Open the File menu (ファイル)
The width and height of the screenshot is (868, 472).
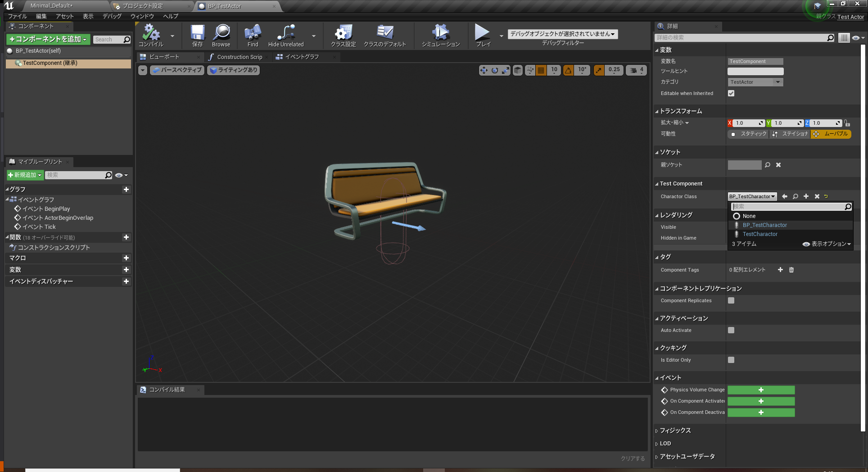[17, 16]
